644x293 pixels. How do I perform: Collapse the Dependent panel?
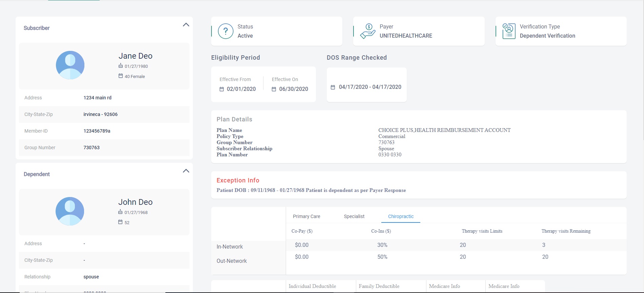pyautogui.click(x=186, y=171)
